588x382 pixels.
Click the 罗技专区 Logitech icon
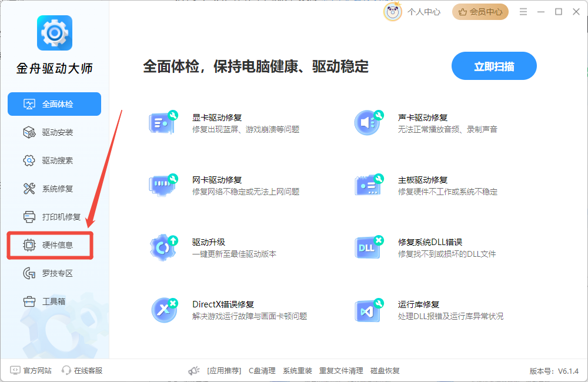[x=29, y=273]
